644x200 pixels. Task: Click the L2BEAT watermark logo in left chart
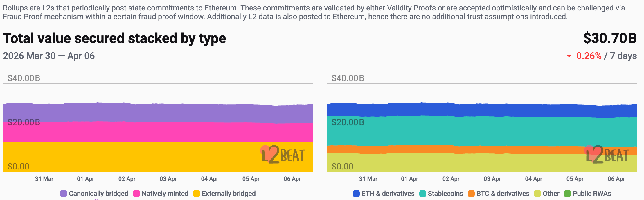[283, 155]
